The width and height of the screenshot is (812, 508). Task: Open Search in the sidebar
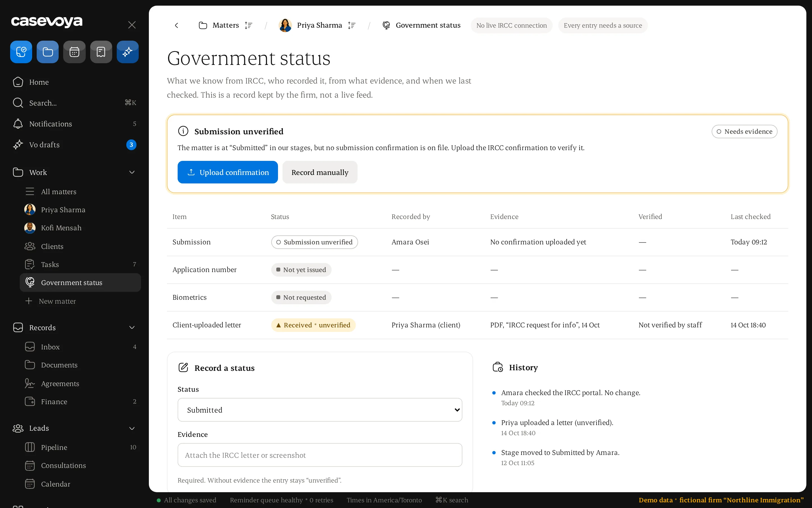[x=74, y=103]
